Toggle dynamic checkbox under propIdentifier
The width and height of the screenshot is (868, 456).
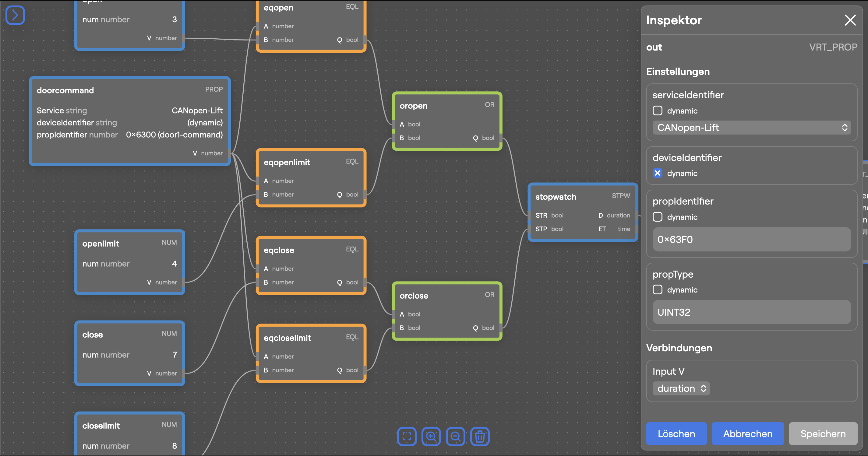tap(658, 217)
